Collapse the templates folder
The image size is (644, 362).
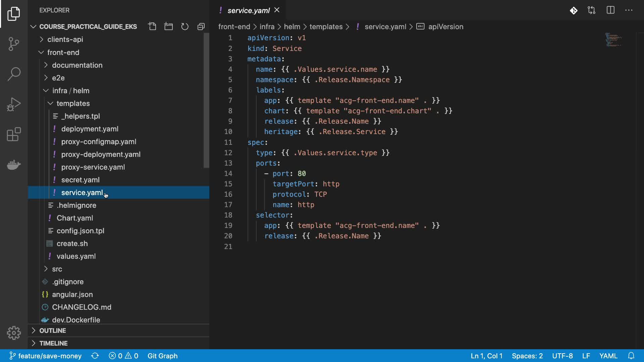pos(73,103)
